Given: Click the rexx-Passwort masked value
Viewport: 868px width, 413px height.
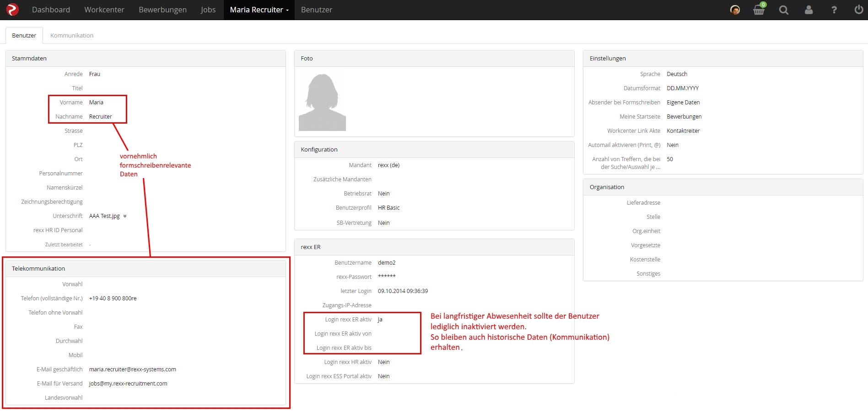Looking at the screenshot, I should (x=387, y=276).
